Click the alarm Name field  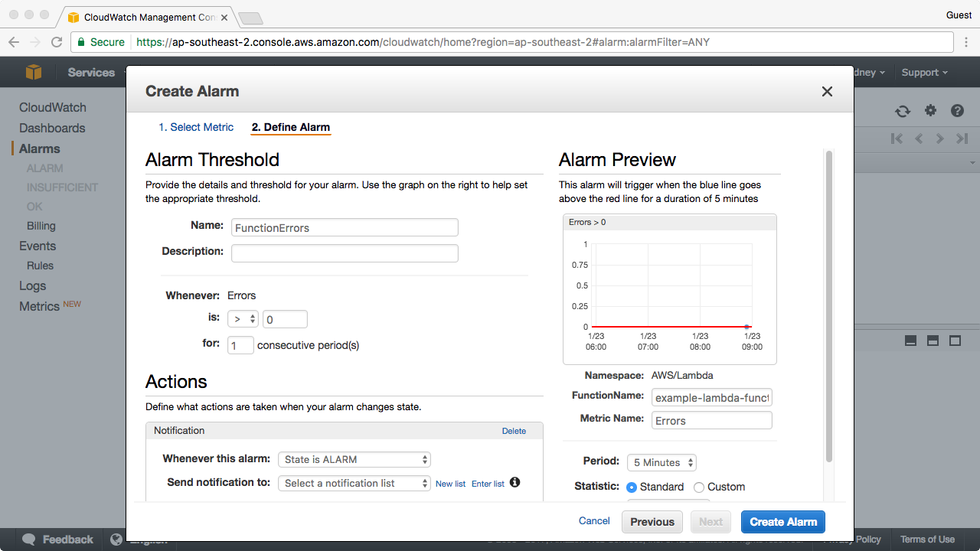point(345,227)
